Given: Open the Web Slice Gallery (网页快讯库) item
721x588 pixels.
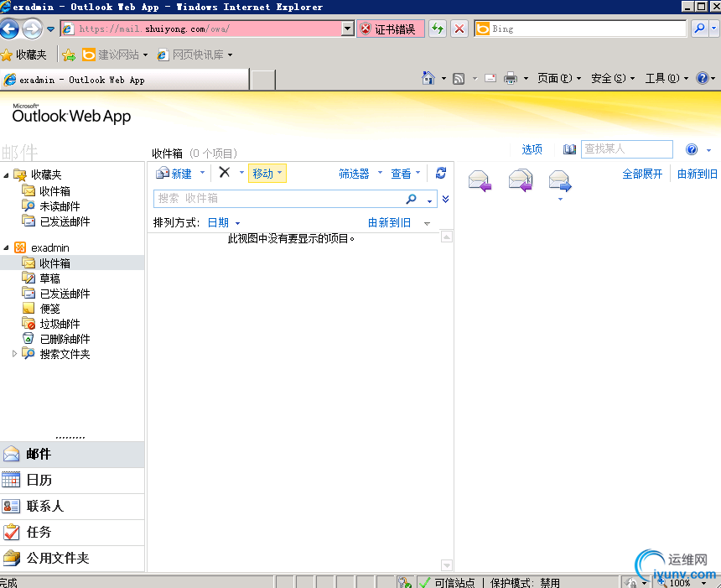Looking at the screenshot, I should (195, 55).
